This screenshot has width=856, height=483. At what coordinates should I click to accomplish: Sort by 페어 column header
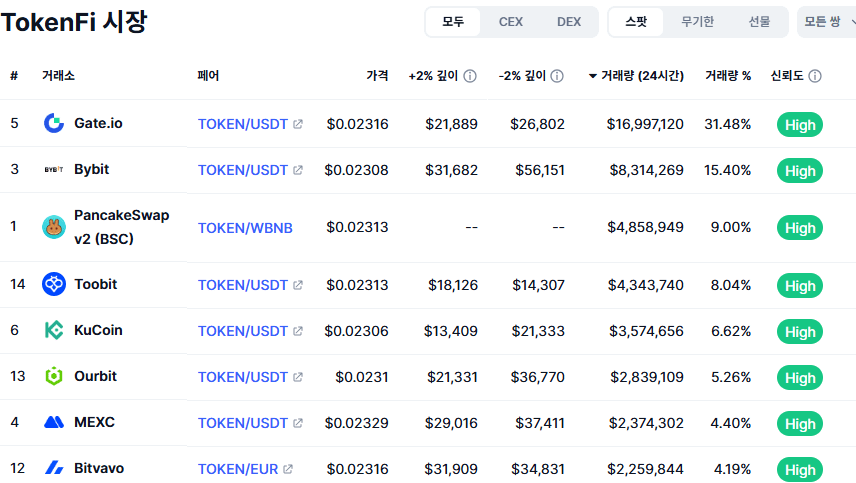(x=208, y=76)
